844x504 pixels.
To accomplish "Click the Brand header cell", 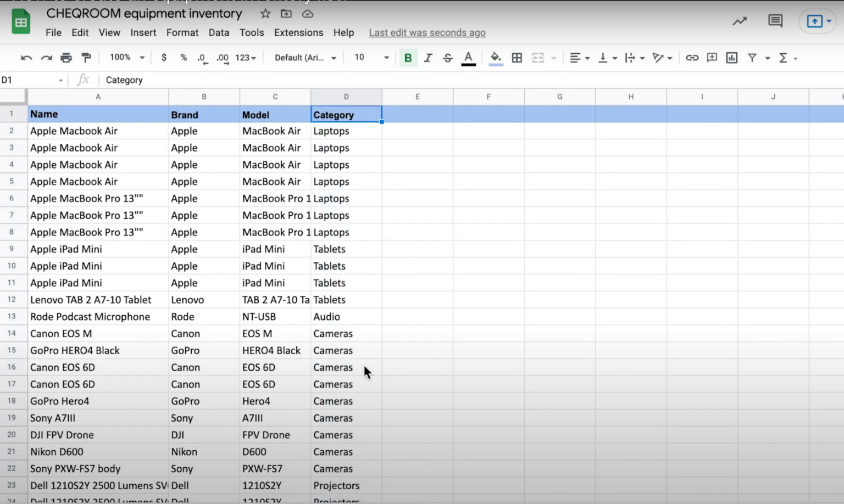I will [x=204, y=115].
